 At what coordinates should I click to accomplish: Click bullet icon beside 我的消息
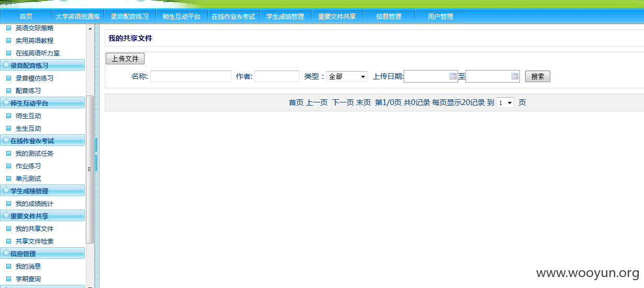point(8,266)
